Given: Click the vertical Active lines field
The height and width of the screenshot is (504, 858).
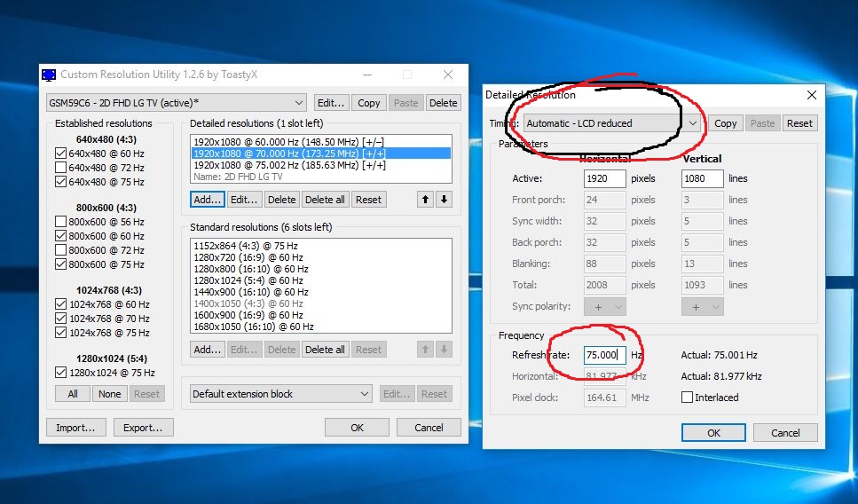Looking at the screenshot, I should pyautogui.click(x=702, y=178).
